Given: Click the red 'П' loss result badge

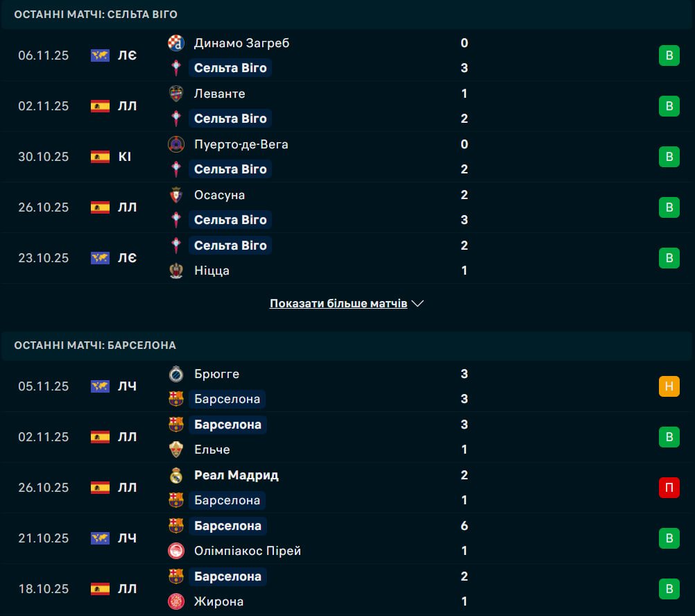Looking at the screenshot, I should (669, 488).
